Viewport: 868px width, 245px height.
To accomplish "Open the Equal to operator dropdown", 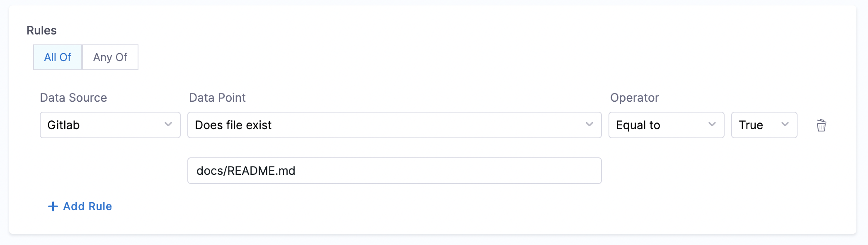I will tap(666, 125).
